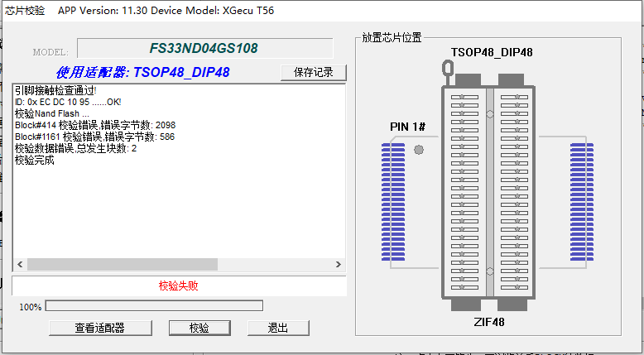
Task: Click the log scrollbar right arrow
Action: (x=338, y=264)
